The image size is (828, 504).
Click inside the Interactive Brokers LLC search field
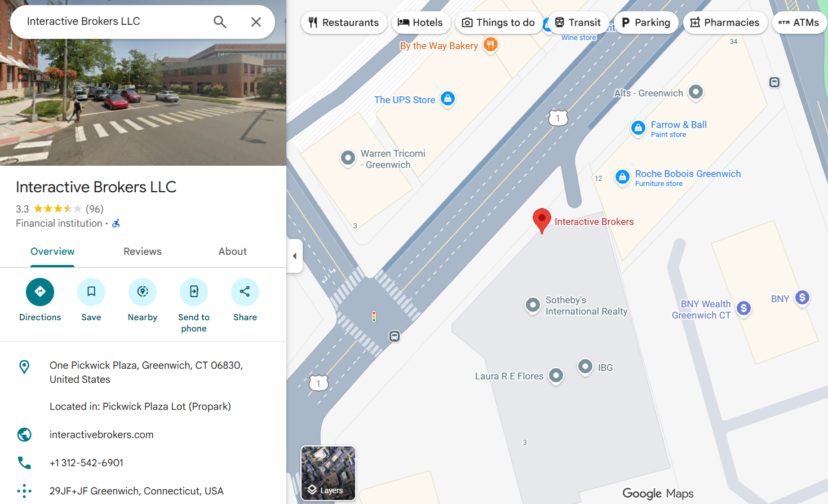click(113, 21)
